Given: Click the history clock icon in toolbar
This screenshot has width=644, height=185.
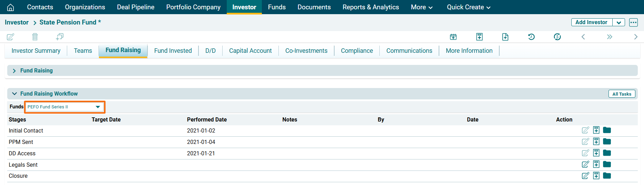Looking at the screenshot, I should coord(531,37).
